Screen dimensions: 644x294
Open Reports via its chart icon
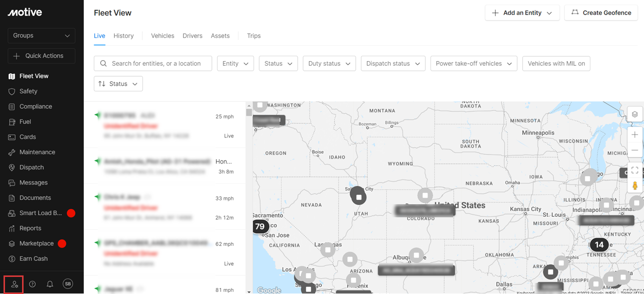click(x=12, y=228)
